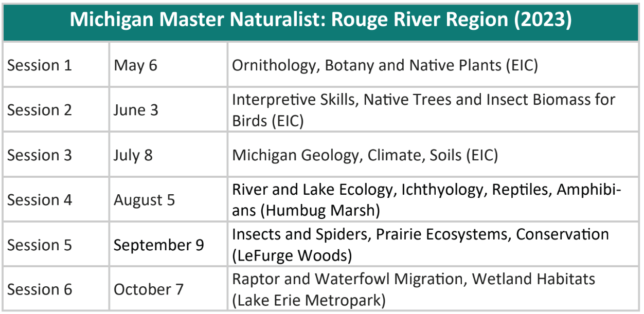Click the Session 6 label

tap(41, 289)
